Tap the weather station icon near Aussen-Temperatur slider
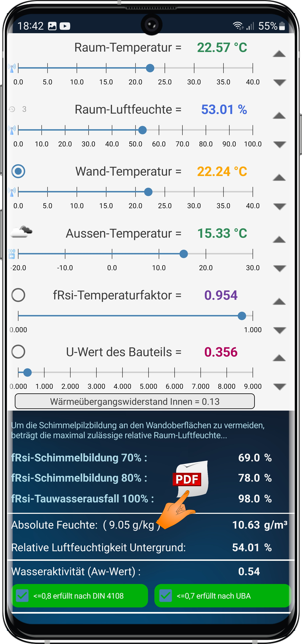Image resolution: width=302 pixels, height=644 pixels. coord(12,254)
